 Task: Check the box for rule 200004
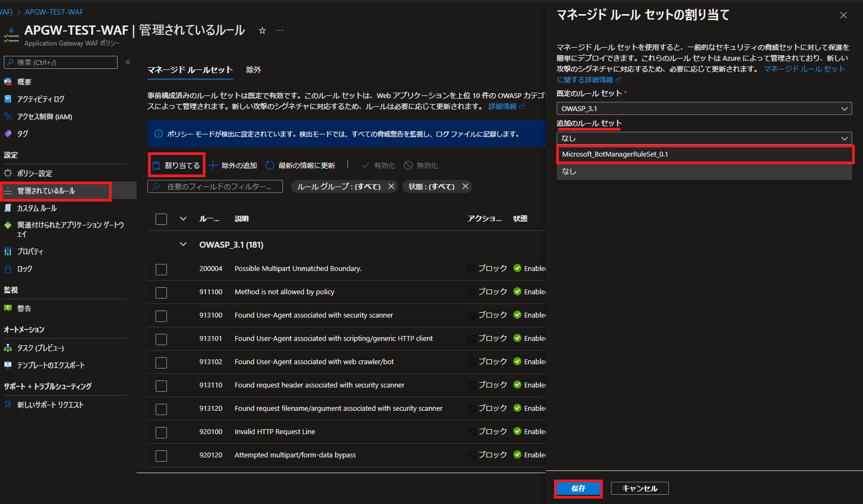pyautogui.click(x=161, y=269)
